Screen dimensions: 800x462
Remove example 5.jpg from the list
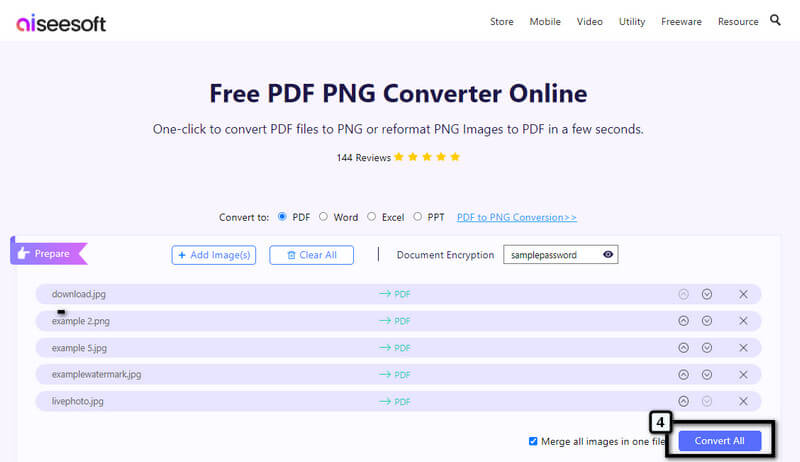[x=743, y=348]
